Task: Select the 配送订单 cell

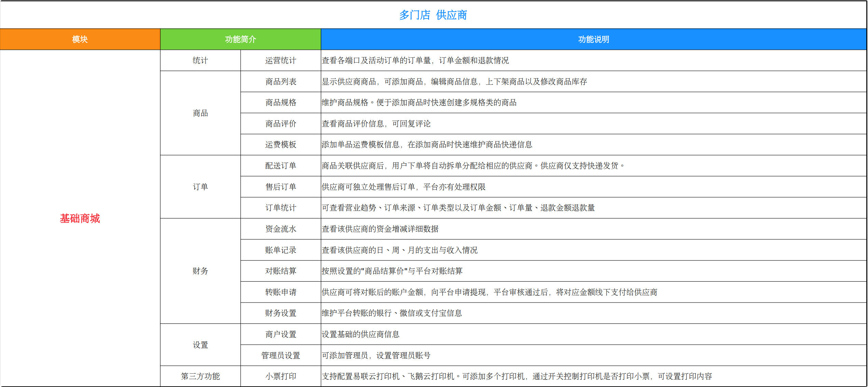Action: coord(280,166)
